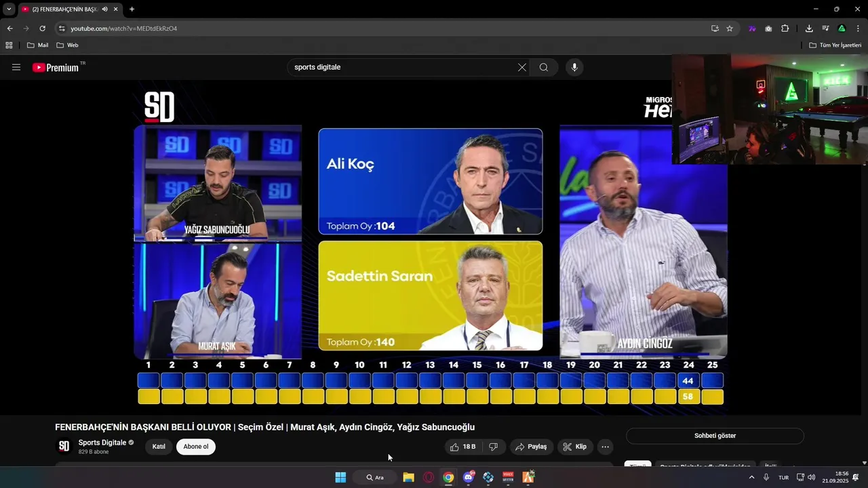Open the purple extension icon in toolbar
The width and height of the screenshot is (868, 488).
click(x=752, y=28)
